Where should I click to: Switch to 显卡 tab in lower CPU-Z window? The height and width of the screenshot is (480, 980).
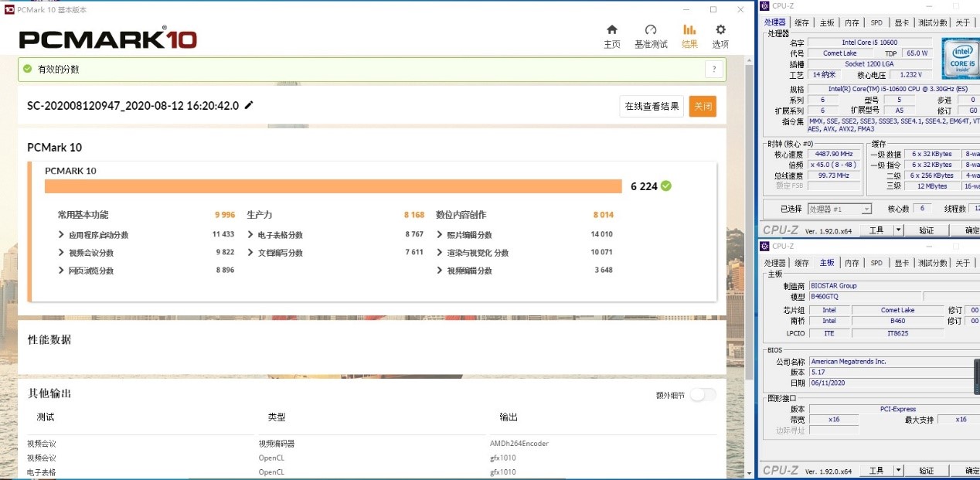point(901,263)
